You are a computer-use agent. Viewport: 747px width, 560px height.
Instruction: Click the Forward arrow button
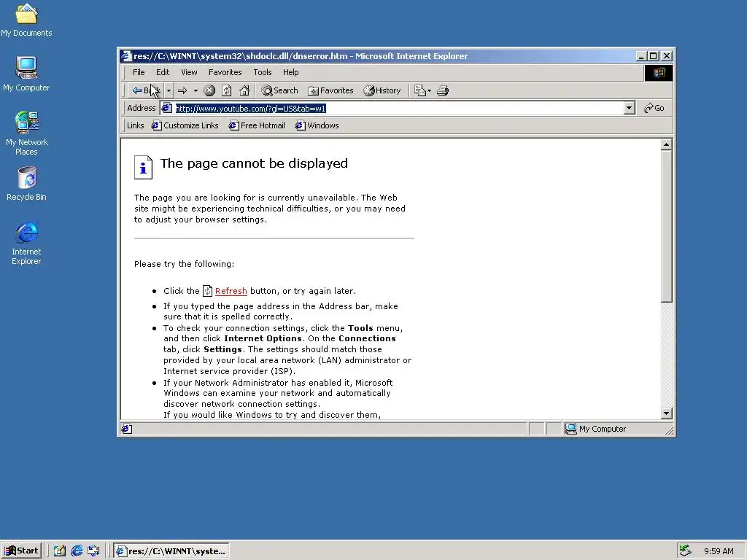pos(182,90)
